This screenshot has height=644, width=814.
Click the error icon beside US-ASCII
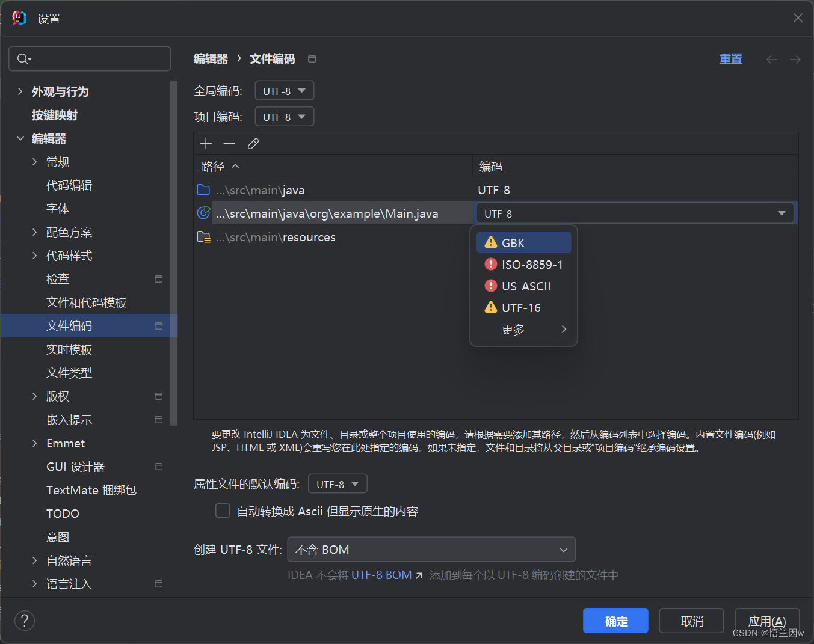491,286
